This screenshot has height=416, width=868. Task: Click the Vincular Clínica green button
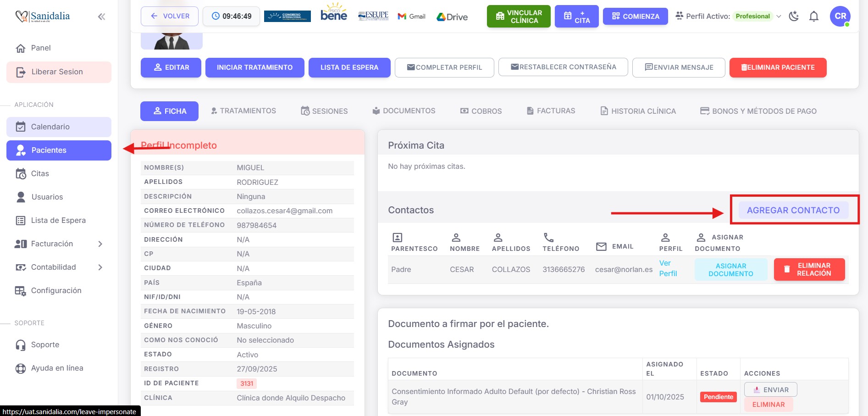pos(518,17)
